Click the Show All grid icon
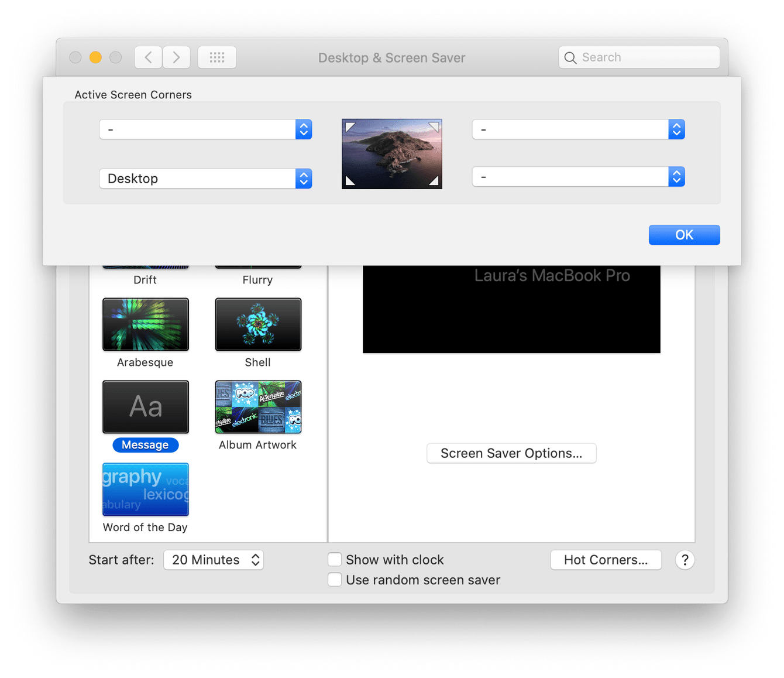Viewport: 784px width, 678px height. coord(217,57)
